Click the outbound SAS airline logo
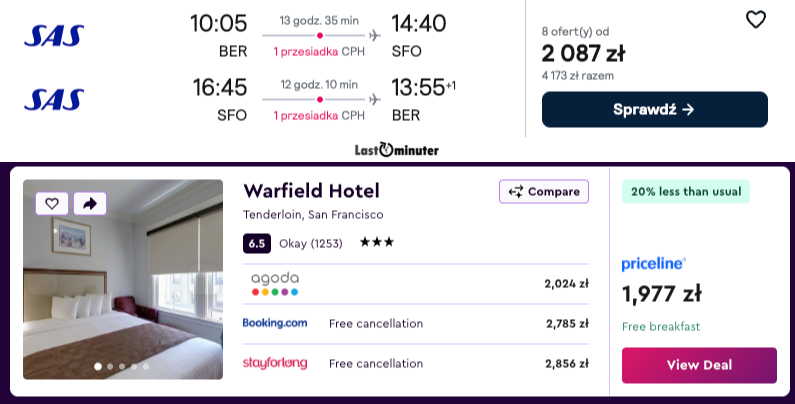Viewport: 795px width, 404px height. pos(54,36)
